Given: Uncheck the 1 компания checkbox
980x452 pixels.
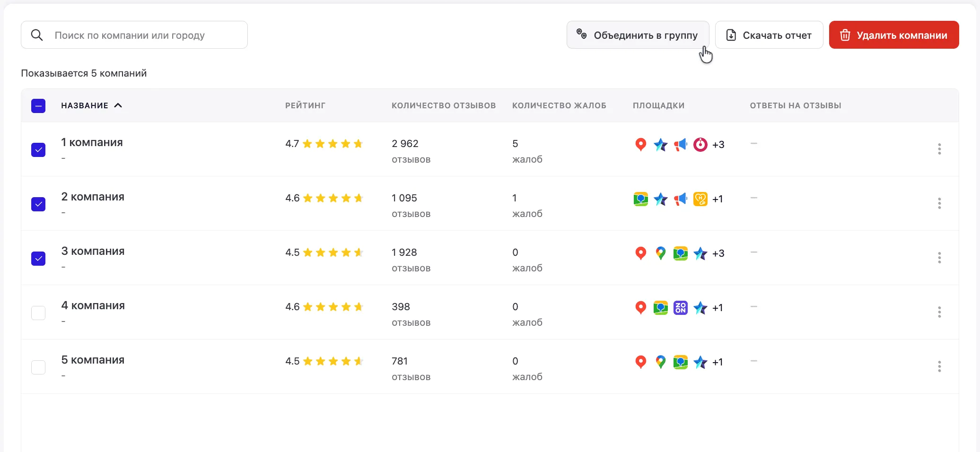Looking at the screenshot, I should [x=38, y=149].
